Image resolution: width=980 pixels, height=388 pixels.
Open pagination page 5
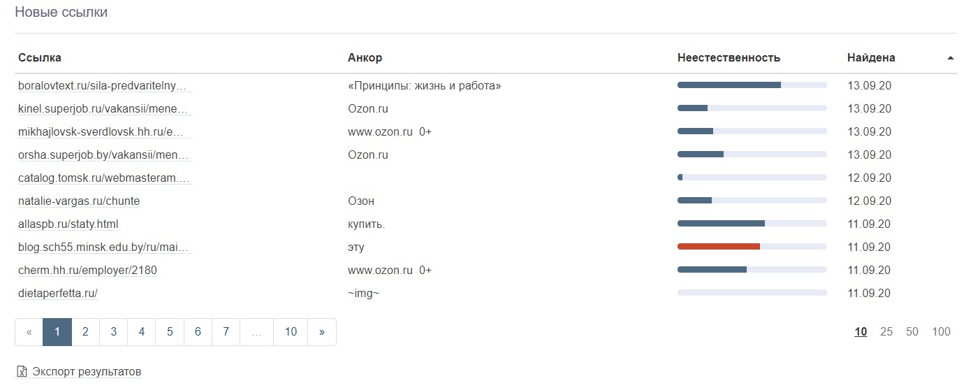pos(170,332)
